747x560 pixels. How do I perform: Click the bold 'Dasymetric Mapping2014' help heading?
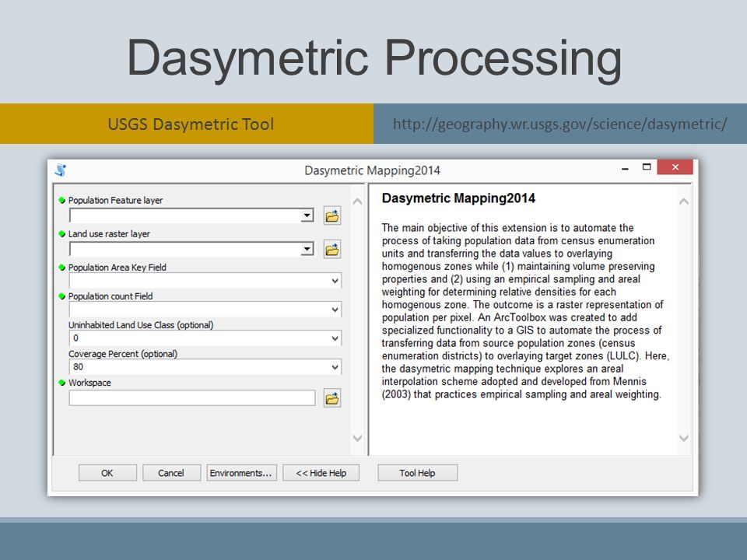[459, 198]
